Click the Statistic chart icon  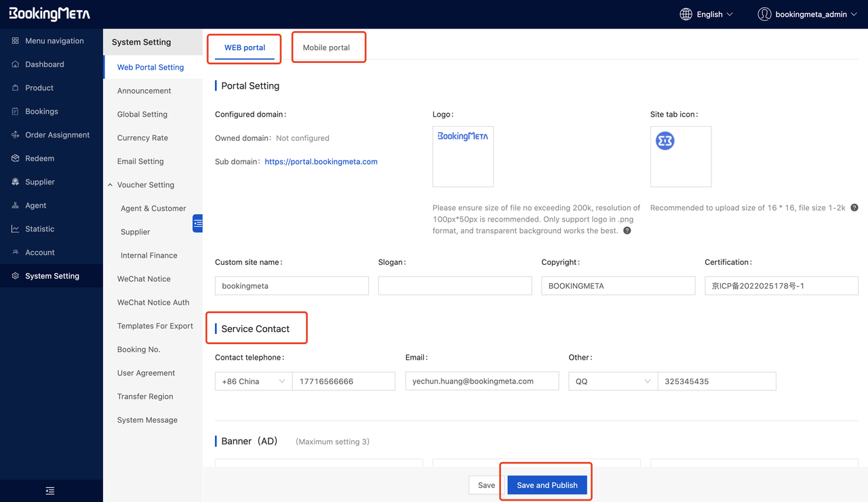pos(15,229)
